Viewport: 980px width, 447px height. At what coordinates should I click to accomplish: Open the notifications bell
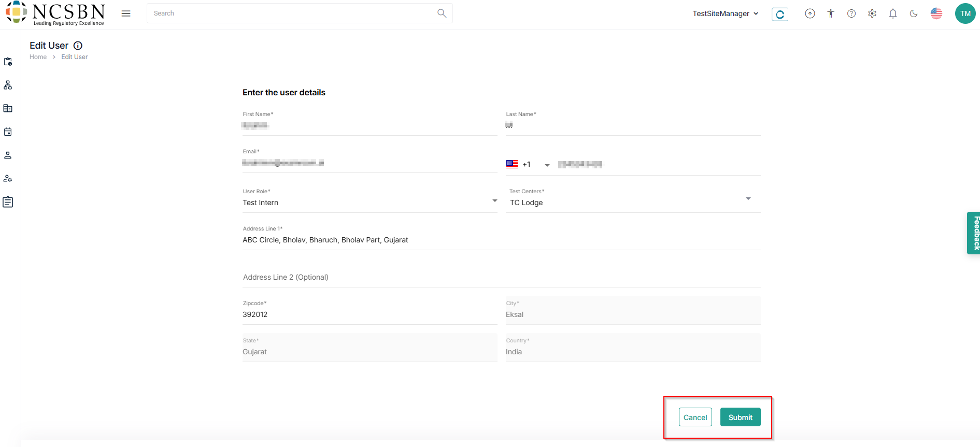click(893, 14)
